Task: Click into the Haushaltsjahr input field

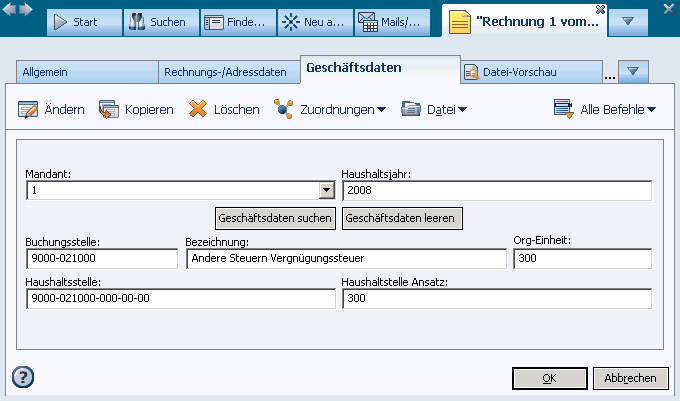Action: coord(496,191)
